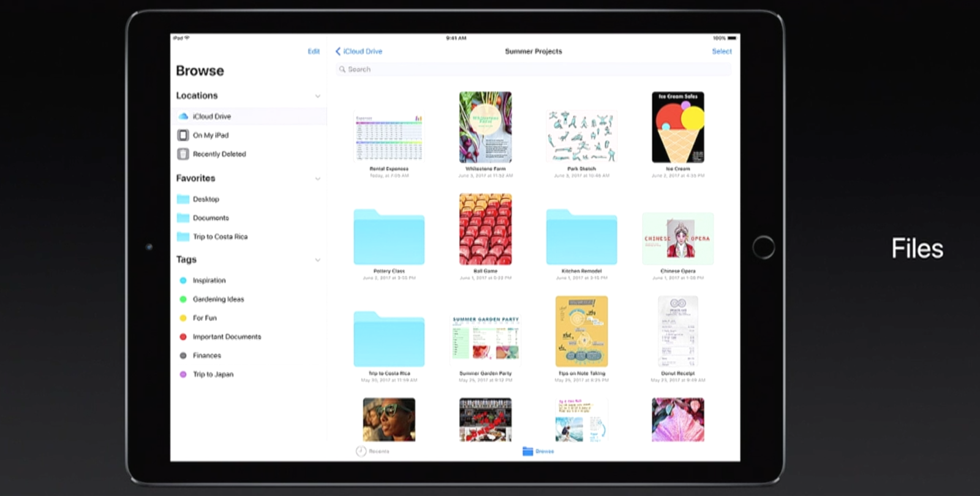Open the Trip to Costa Rica folder in grid
The height and width of the screenshot is (496, 980).
[389, 339]
